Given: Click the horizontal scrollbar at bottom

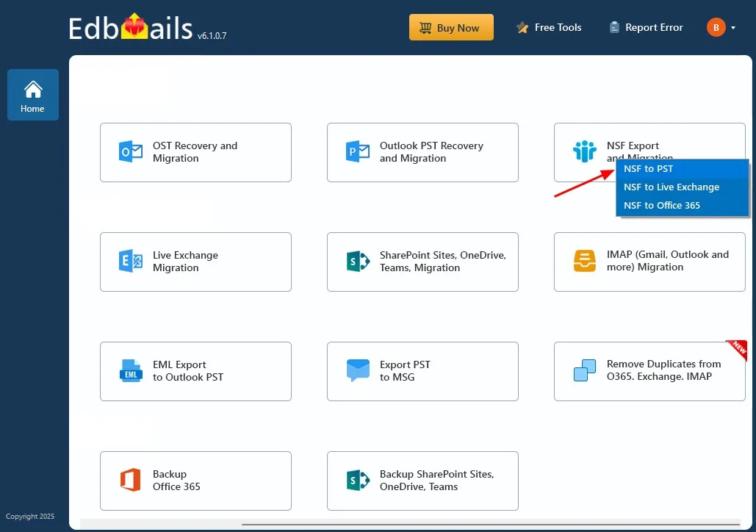Looking at the screenshot, I should [490, 524].
